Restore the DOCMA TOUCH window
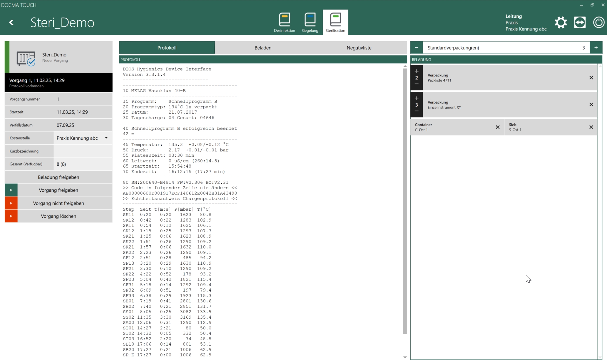The image size is (607, 364). 592,5
